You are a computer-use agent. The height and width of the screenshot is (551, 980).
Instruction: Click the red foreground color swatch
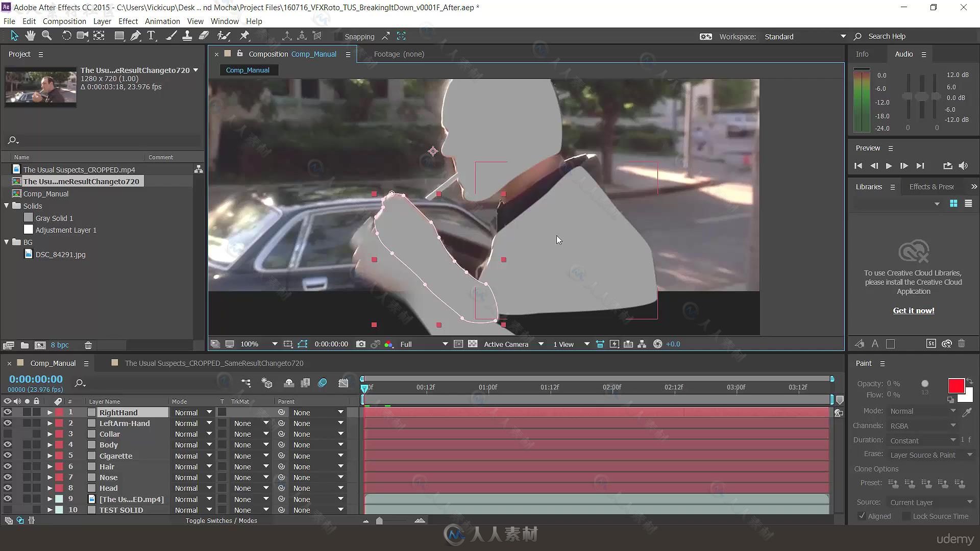955,386
